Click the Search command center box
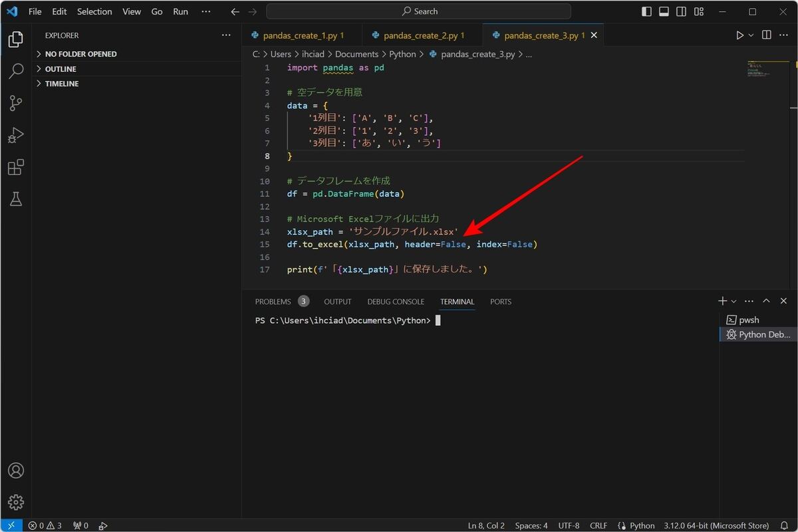 tap(419, 11)
